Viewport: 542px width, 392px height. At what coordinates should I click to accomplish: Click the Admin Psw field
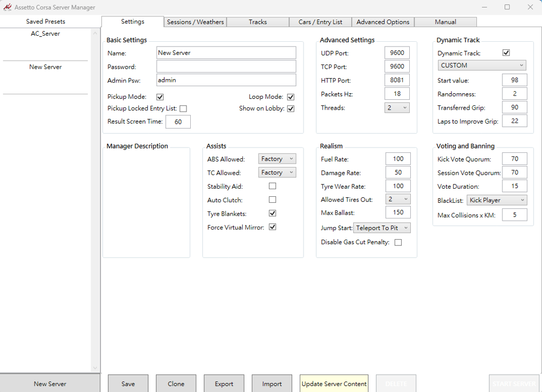pyautogui.click(x=226, y=80)
